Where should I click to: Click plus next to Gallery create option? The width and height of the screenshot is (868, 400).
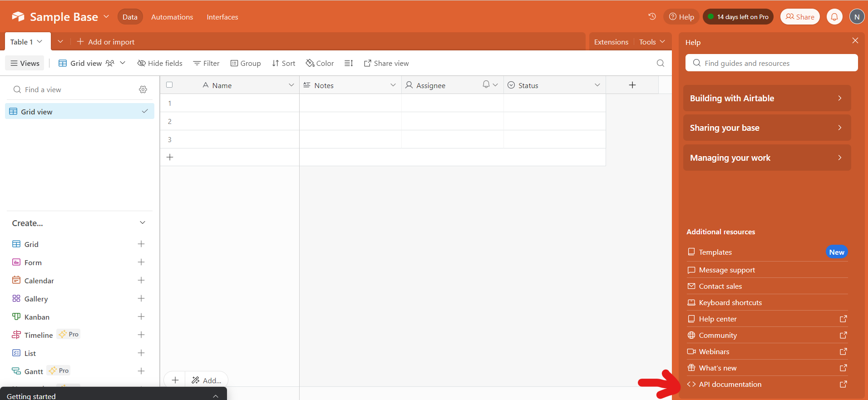pyautogui.click(x=141, y=298)
